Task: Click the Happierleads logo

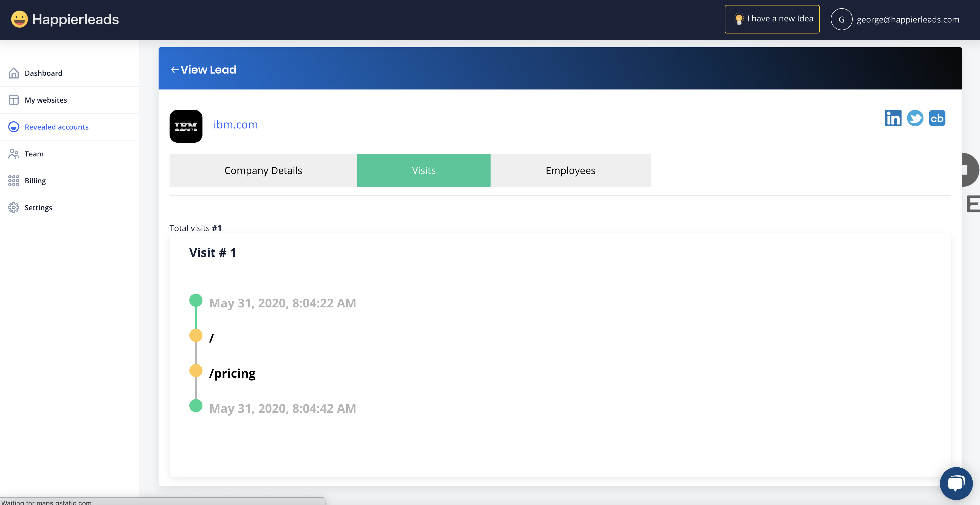Action: click(x=65, y=19)
